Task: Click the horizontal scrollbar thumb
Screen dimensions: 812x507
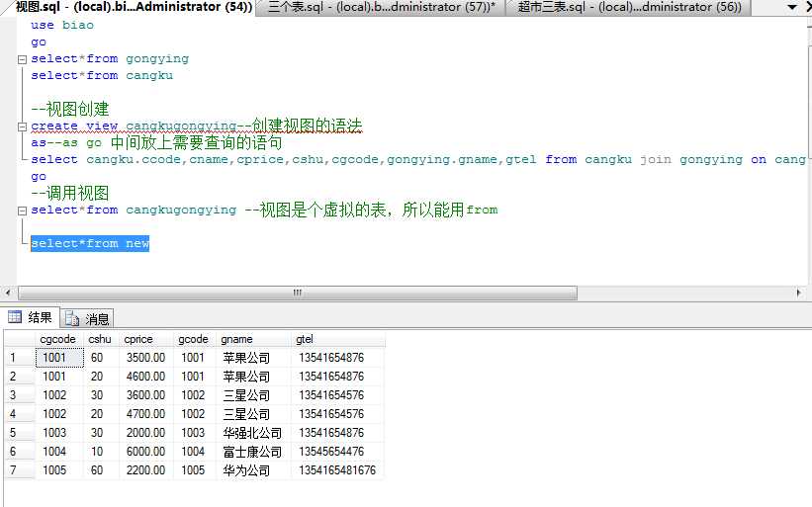Action: click(297, 293)
